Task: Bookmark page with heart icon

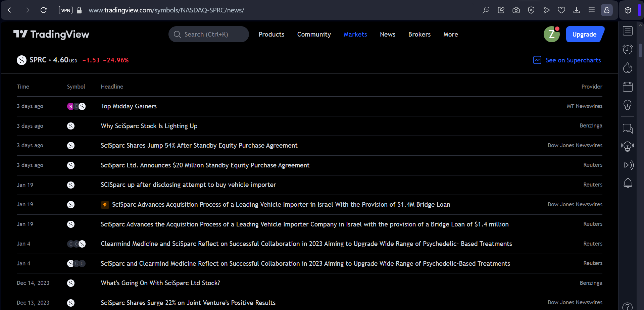Action: pos(561,10)
